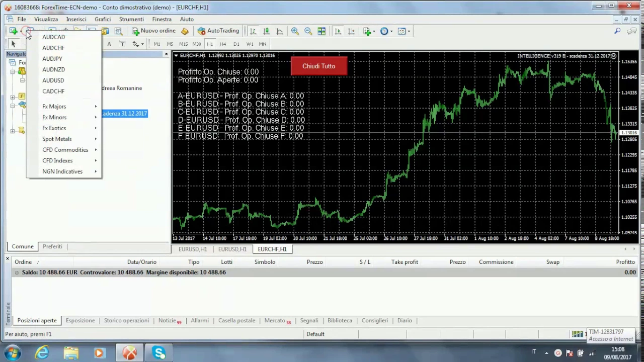Open the arrows objects dropdown
This screenshot has height=362, width=644.
pos(138,44)
